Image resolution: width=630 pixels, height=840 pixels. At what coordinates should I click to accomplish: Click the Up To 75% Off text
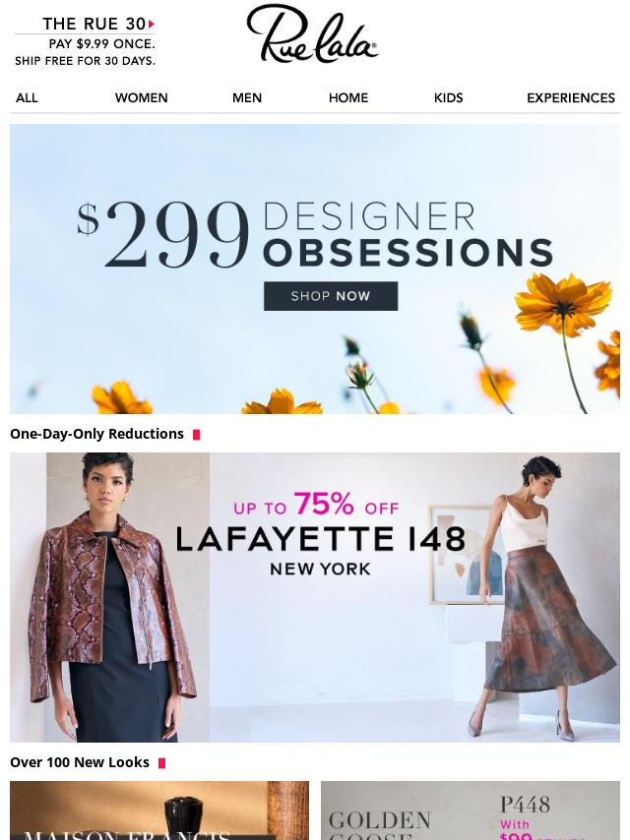316,505
